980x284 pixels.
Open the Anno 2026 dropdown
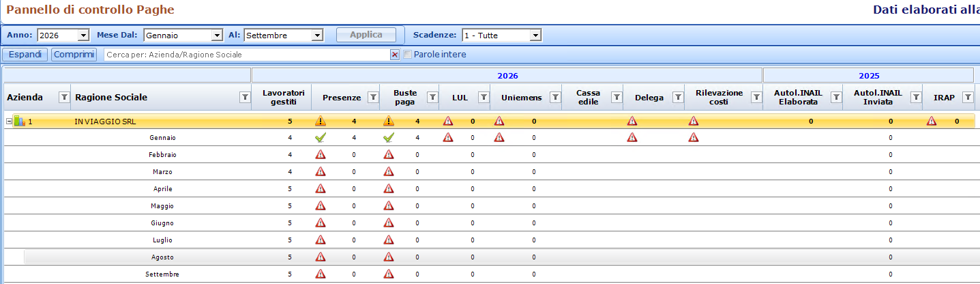point(84,35)
